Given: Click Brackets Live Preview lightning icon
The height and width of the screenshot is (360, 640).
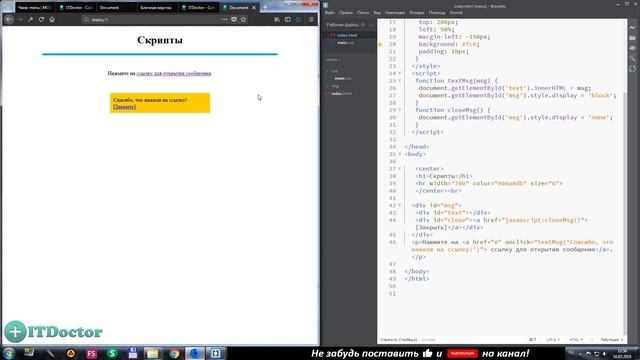Looking at the screenshot, I should (x=632, y=27).
